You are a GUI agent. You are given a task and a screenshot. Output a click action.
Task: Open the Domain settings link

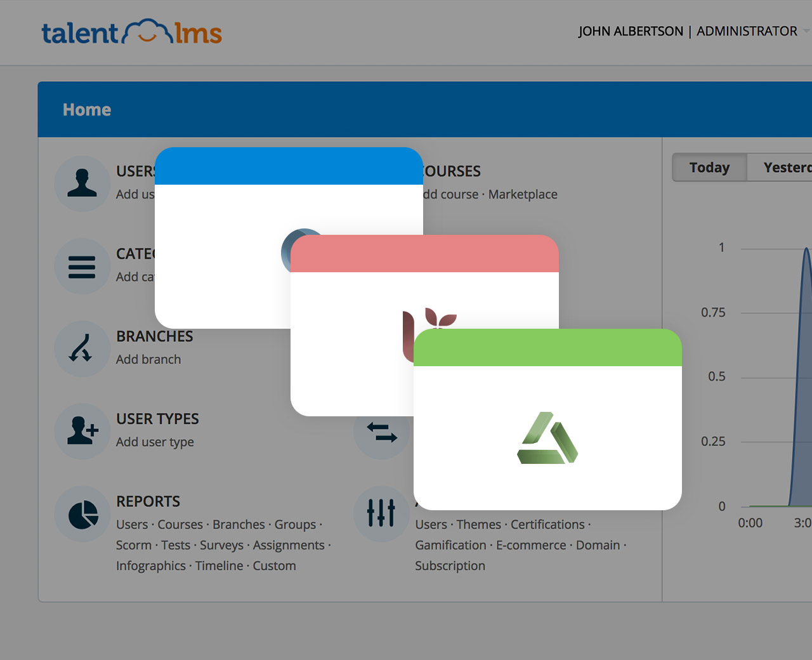[x=598, y=545]
